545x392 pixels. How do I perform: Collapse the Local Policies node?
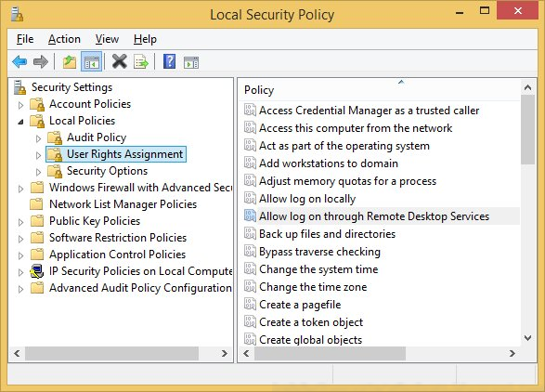(x=20, y=122)
